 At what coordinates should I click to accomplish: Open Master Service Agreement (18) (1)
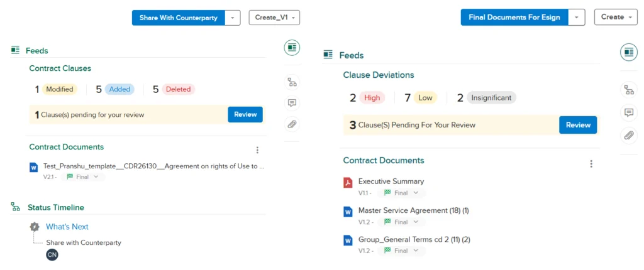(x=414, y=210)
